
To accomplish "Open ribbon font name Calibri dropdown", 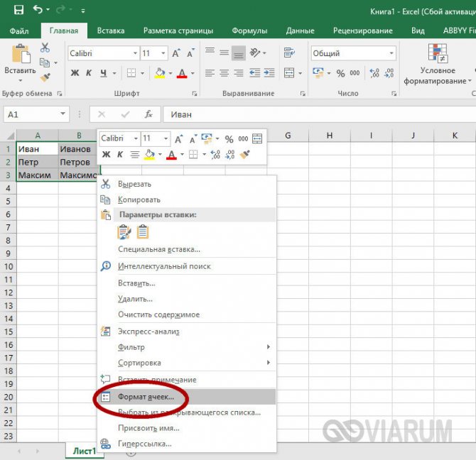I will pos(135,53).
